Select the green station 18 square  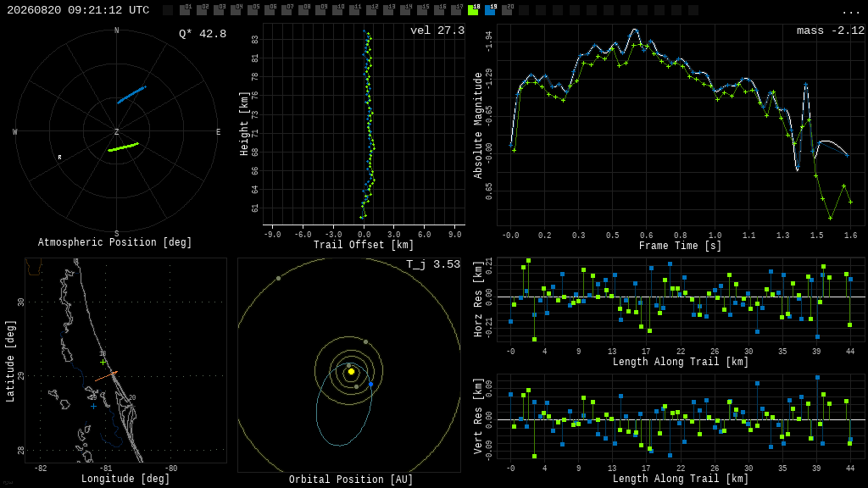pos(473,10)
